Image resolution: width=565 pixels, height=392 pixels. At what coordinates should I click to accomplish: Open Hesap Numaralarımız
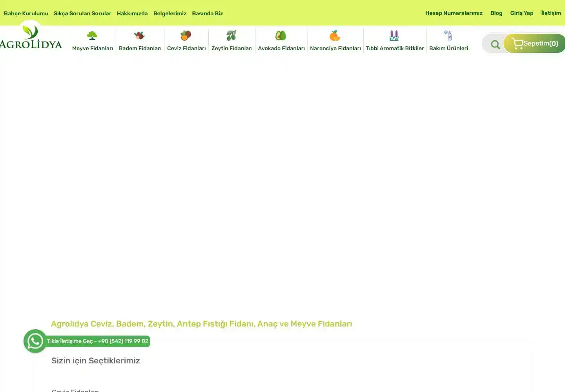tap(454, 13)
